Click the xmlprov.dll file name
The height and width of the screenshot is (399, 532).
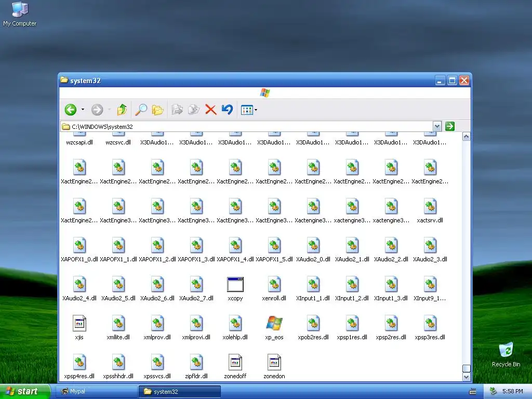157,337
